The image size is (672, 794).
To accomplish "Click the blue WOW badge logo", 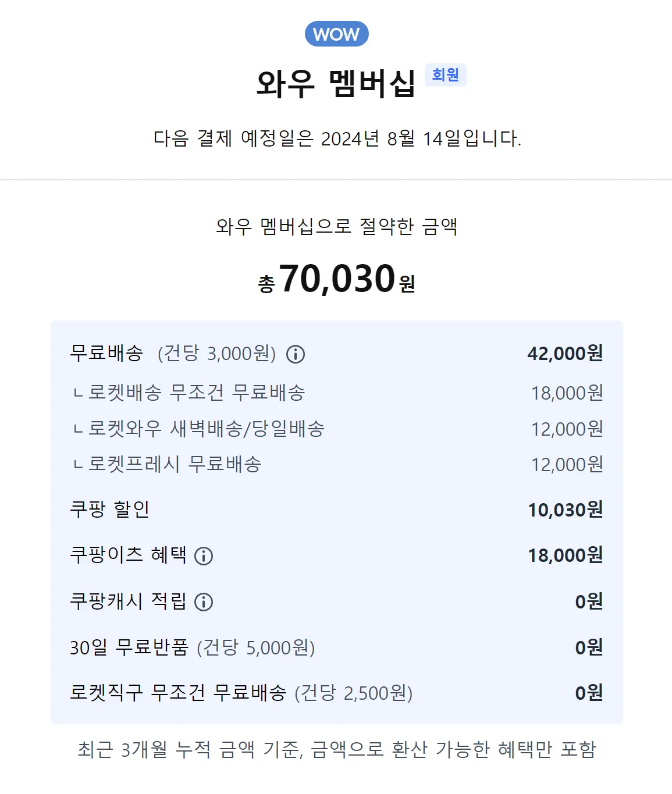I will click(336, 34).
